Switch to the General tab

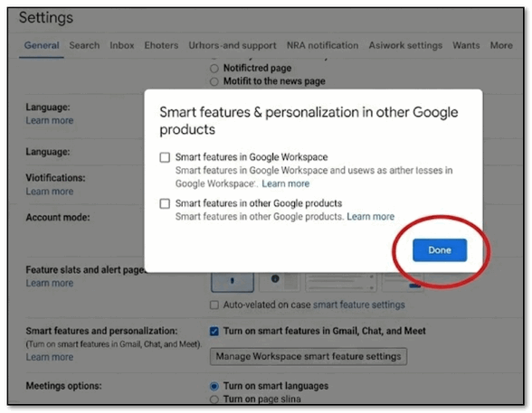tap(42, 45)
